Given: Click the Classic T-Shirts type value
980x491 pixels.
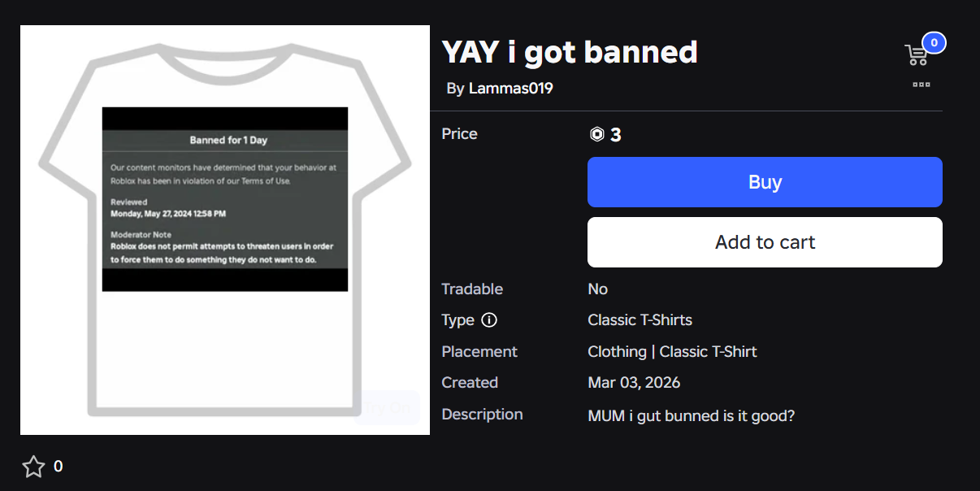Looking at the screenshot, I should [640, 320].
